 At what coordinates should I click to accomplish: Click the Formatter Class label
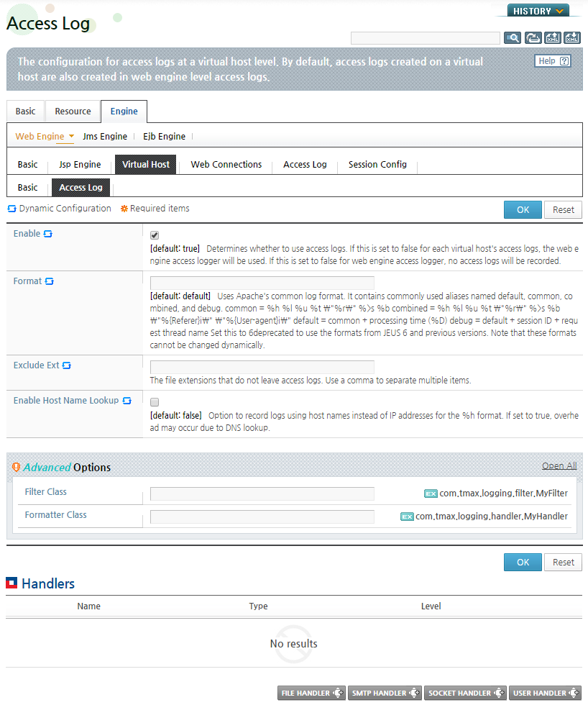click(55, 514)
